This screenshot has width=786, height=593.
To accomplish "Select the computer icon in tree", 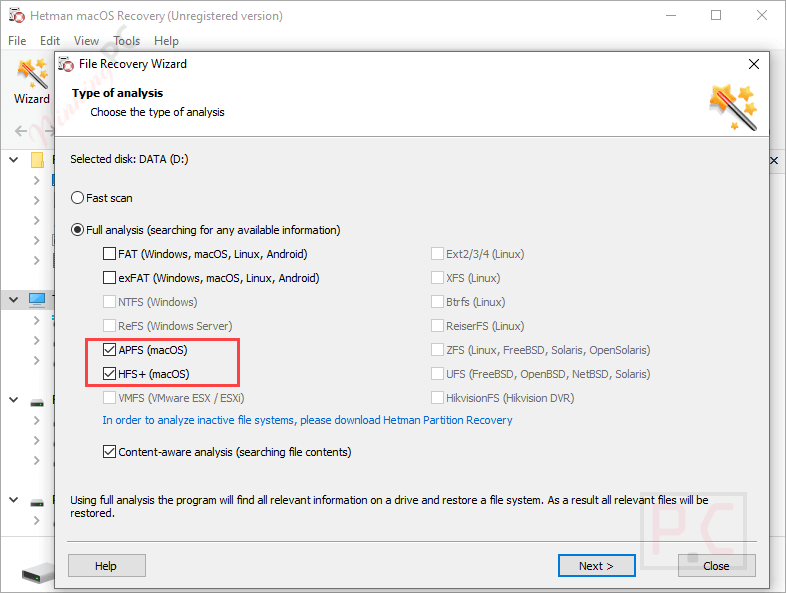I will [37, 300].
